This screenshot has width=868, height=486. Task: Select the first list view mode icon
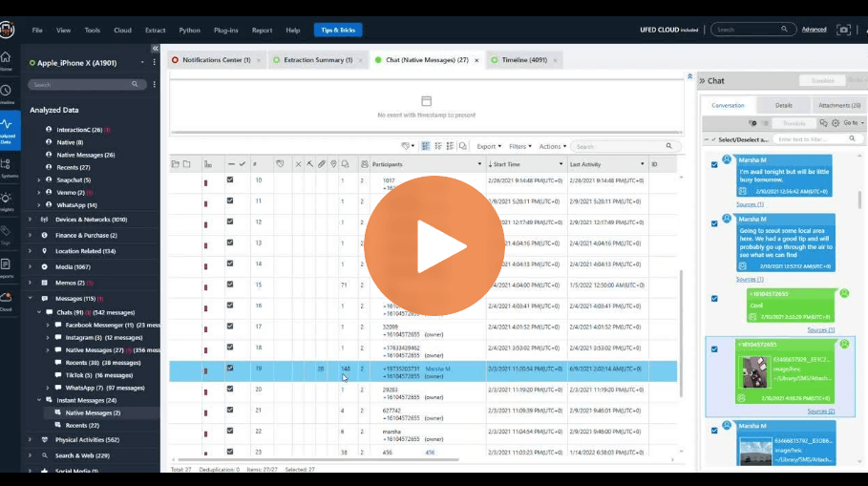(x=425, y=146)
